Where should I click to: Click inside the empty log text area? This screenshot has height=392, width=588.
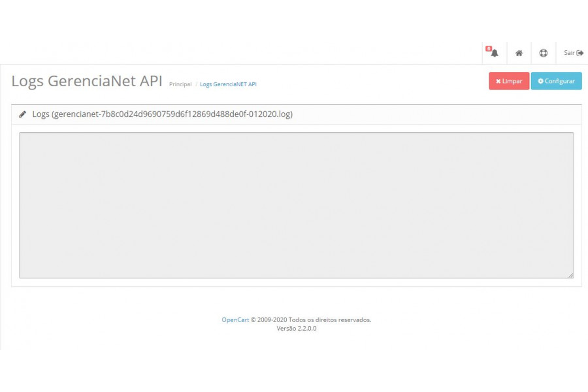[x=296, y=205]
